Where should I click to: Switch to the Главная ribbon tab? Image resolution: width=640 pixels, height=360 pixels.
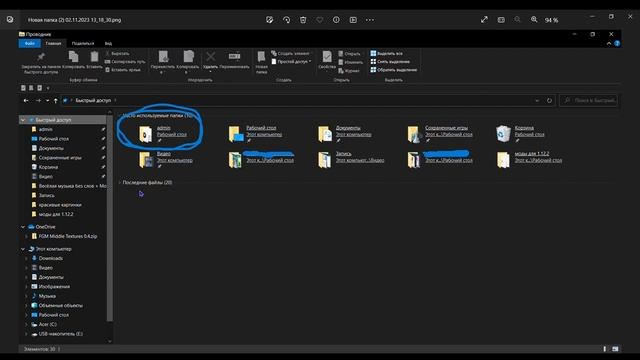coord(53,43)
